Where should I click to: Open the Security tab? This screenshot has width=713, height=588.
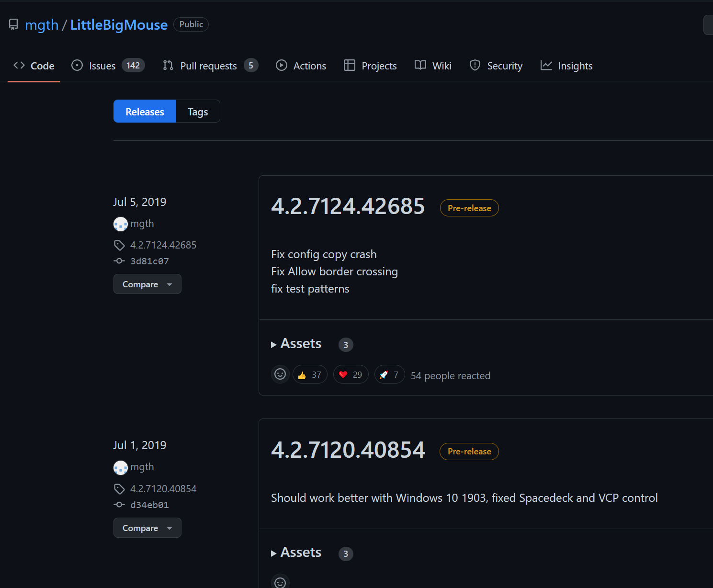click(x=496, y=66)
